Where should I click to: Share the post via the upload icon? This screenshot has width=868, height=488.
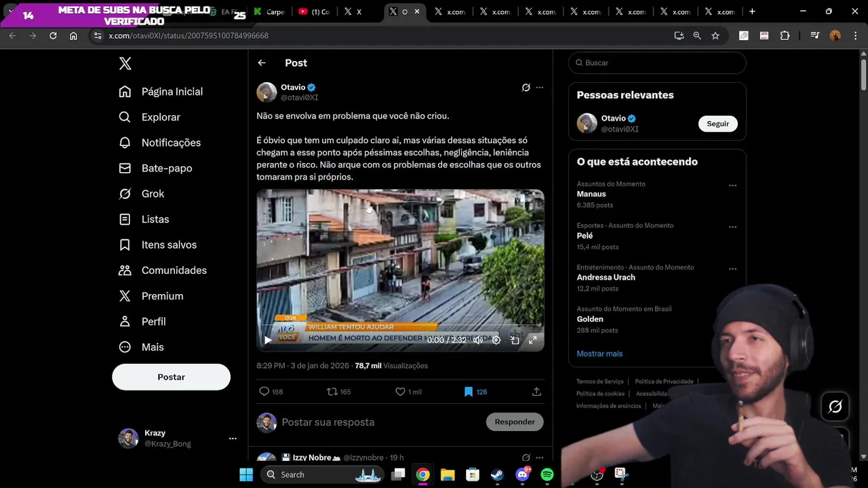pos(536,392)
